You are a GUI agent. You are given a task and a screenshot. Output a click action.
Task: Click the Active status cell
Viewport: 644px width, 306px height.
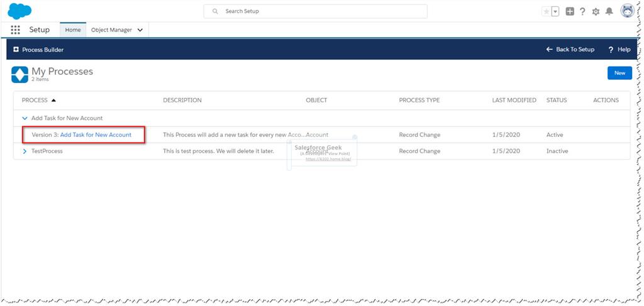(x=555, y=134)
